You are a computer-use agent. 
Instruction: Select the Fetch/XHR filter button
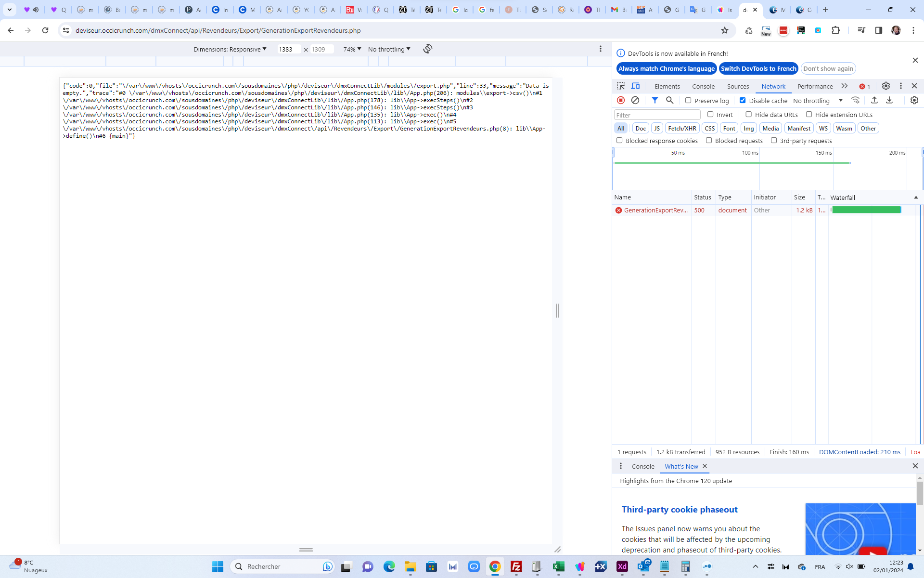click(682, 128)
